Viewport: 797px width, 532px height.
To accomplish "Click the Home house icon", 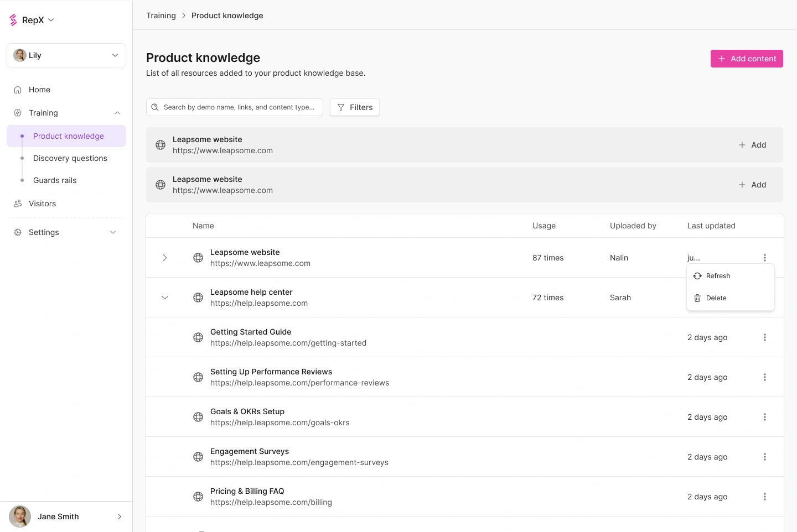I will (18, 90).
